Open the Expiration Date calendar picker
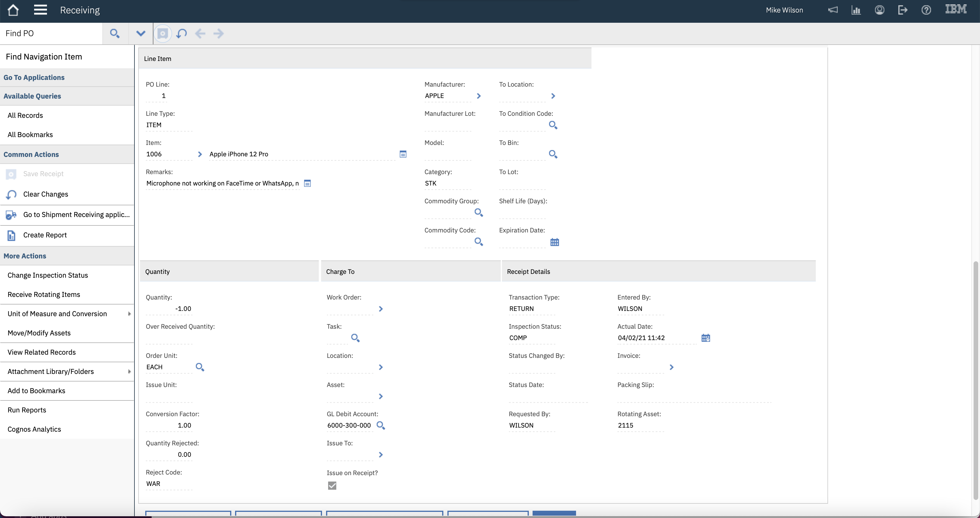 (x=554, y=242)
